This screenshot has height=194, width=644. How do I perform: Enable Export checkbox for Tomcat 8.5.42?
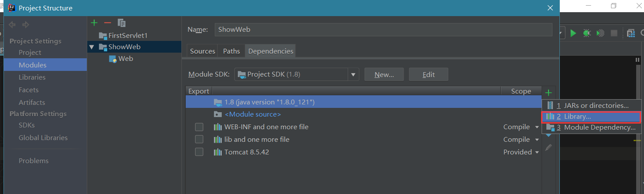pos(199,152)
